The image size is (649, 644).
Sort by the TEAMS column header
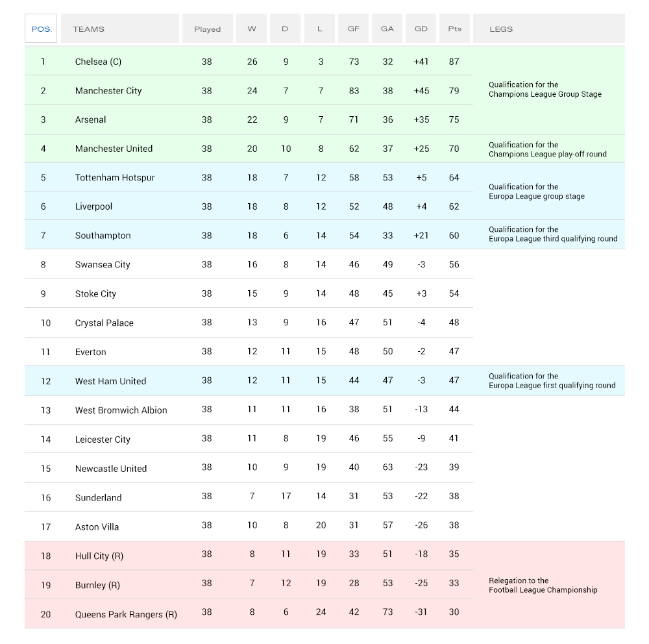coord(89,29)
